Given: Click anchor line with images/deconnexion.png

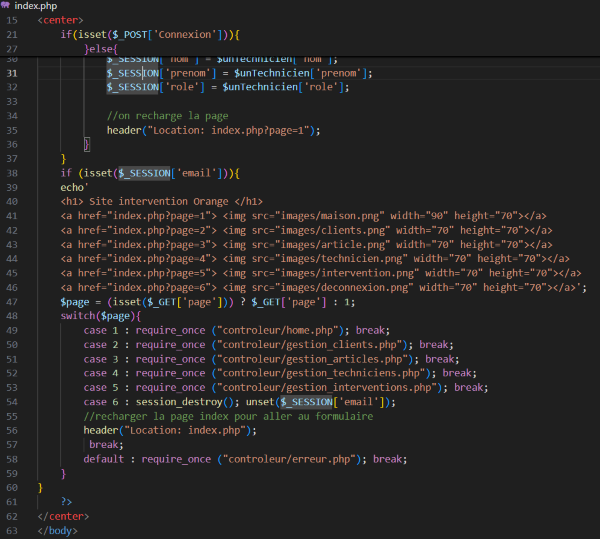Looking at the screenshot, I should [x=324, y=288].
